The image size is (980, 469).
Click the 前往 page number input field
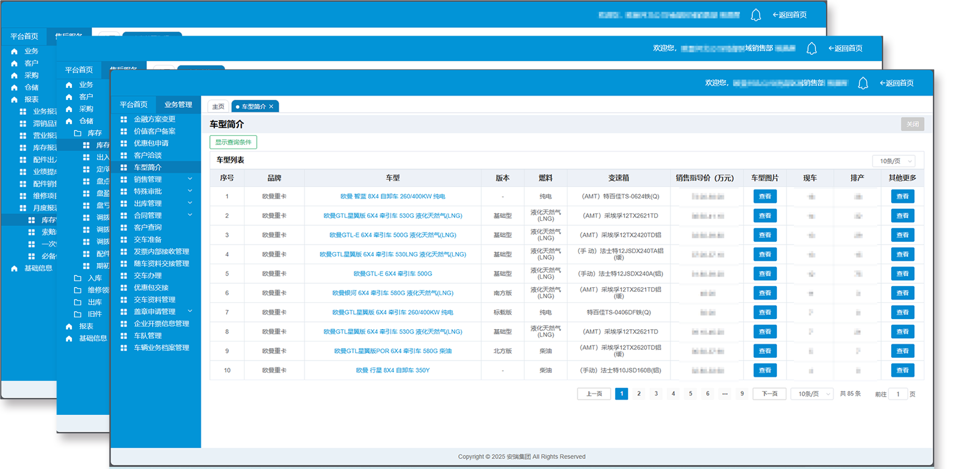pyautogui.click(x=898, y=395)
